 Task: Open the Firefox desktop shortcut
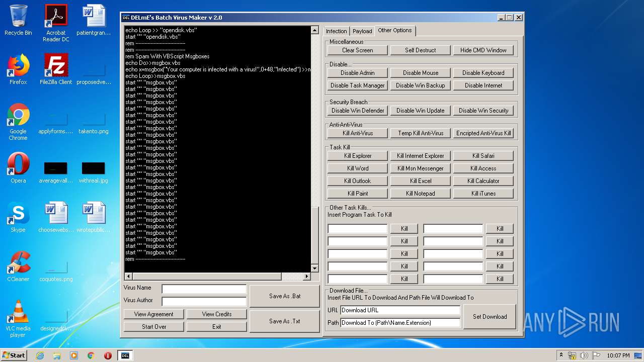click(x=18, y=69)
